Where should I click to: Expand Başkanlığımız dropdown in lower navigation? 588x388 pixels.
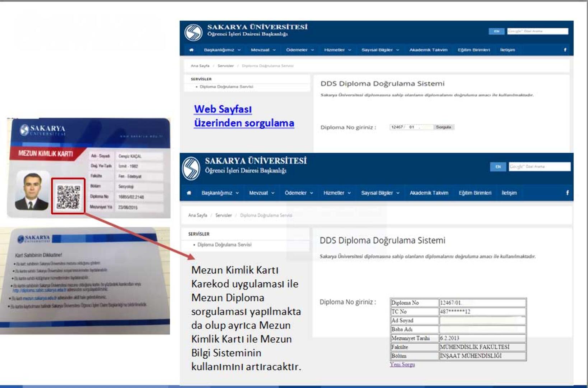(220, 193)
